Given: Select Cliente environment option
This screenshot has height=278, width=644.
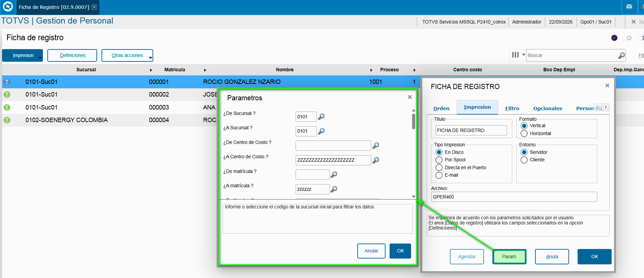Looking at the screenshot, I should click(524, 160).
